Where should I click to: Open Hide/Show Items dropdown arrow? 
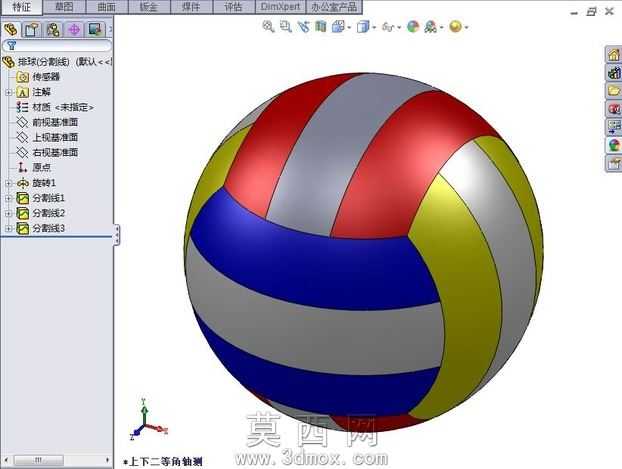point(399,28)
